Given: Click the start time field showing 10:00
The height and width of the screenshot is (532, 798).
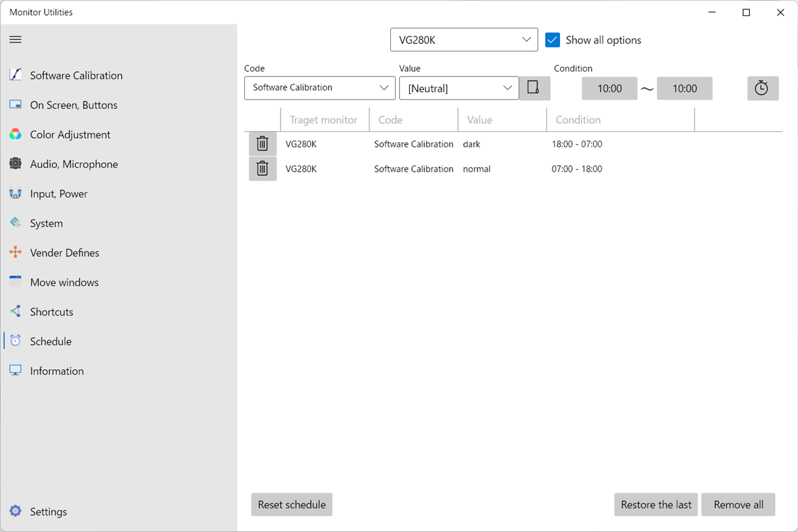Looking at the screenshot, I should [609, 88].
